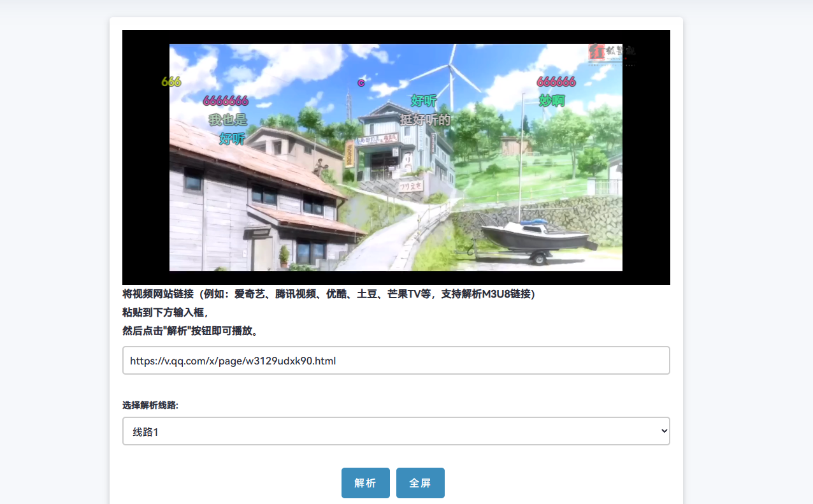Click the black letterbox area below the video
The image size is (813, 504).
396,277
